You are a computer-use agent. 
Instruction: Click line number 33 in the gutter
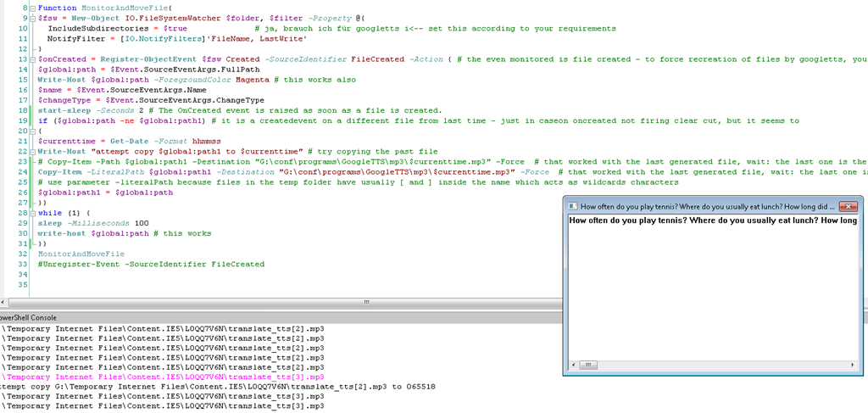(19, 264)
